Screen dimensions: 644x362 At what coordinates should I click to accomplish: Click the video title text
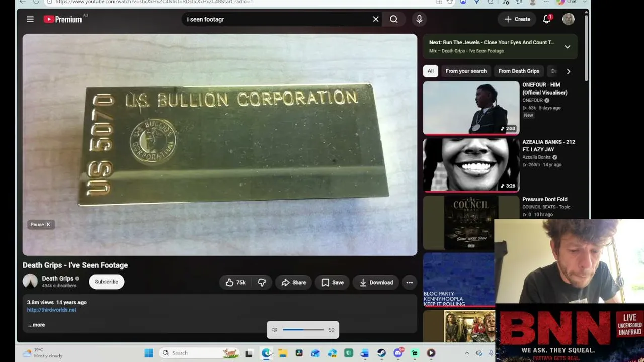pyautogui.click(x=75, y=265)
